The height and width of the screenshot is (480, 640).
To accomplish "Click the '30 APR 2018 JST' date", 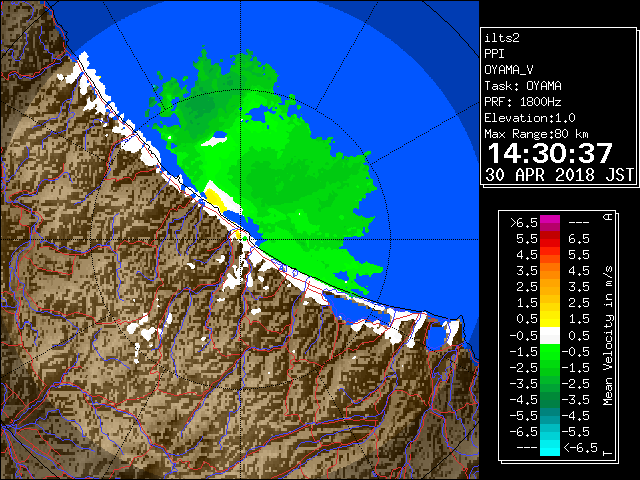I will click(560, 175).
